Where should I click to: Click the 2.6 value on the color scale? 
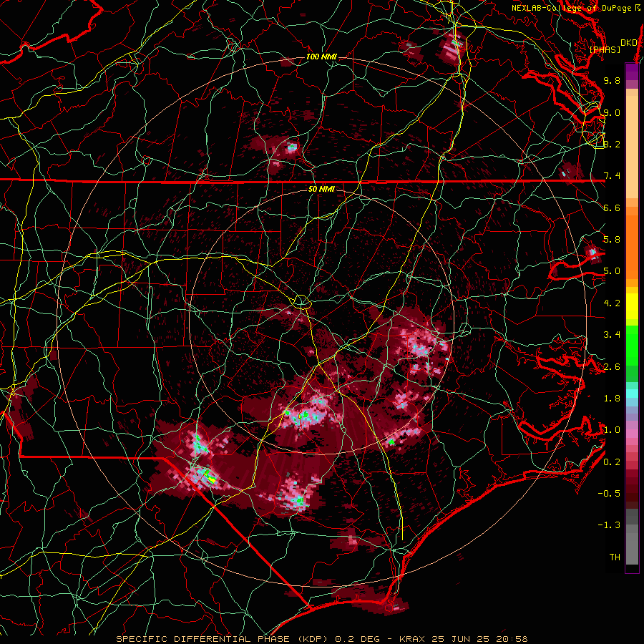point(612,367)
